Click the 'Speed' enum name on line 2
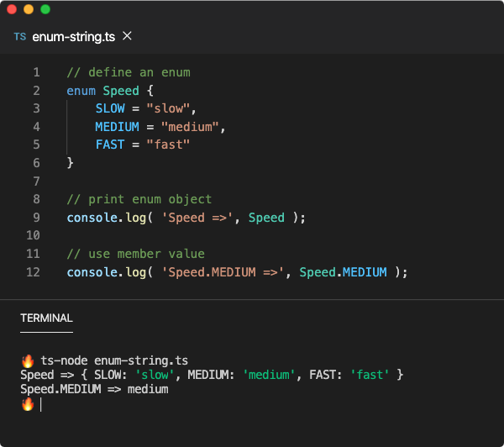The image size is (504, 447). [121, 91]
